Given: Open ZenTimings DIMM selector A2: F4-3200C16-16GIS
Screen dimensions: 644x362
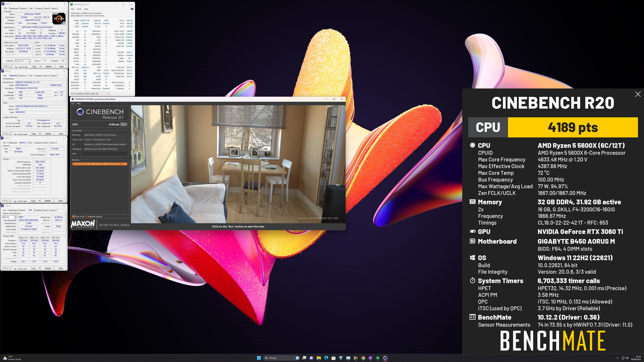Looking at the screenshot, I should click(x=90, y=94).
